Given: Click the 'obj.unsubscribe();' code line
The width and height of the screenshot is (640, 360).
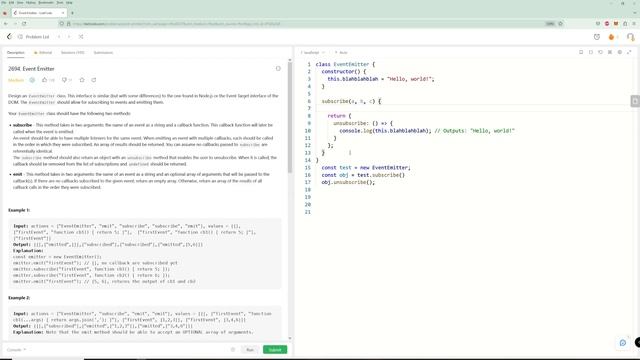Looking at the screenshot, I should (348, 182).
